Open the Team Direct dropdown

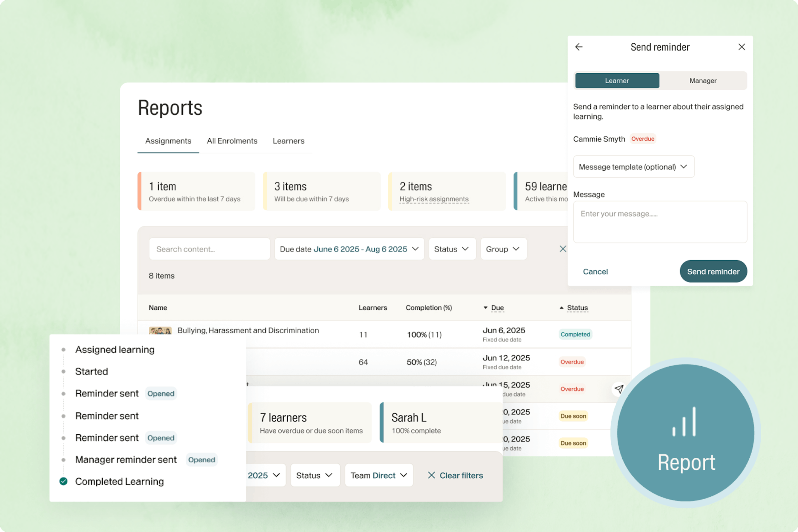(x=379, y=475)
